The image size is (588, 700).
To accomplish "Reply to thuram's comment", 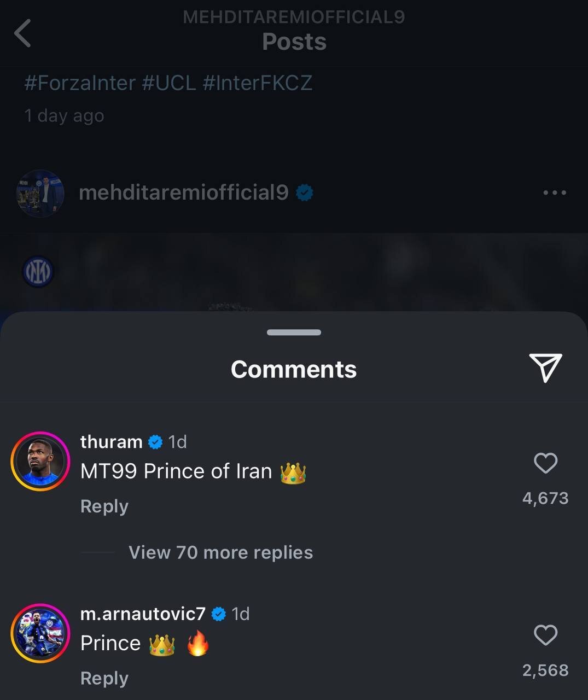I will pos(104,506).
